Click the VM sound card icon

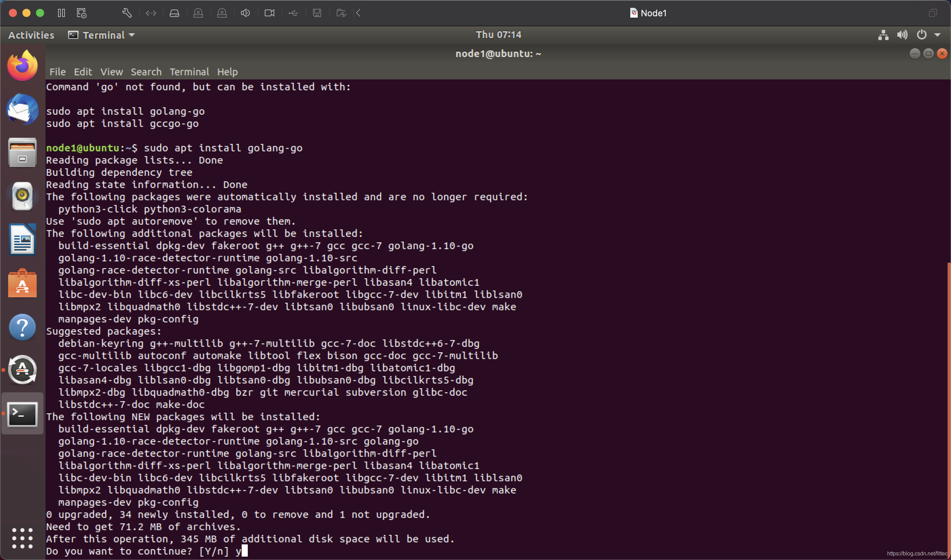[x=245, y=13]
